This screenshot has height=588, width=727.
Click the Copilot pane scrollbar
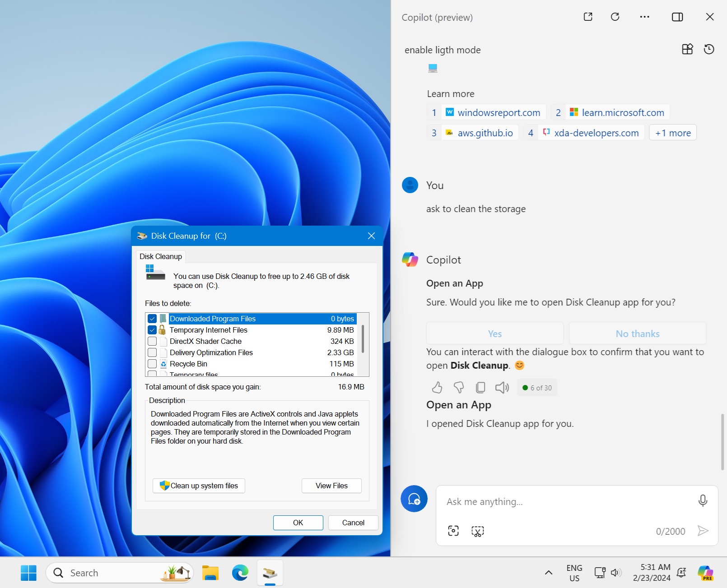click(722, 441)
